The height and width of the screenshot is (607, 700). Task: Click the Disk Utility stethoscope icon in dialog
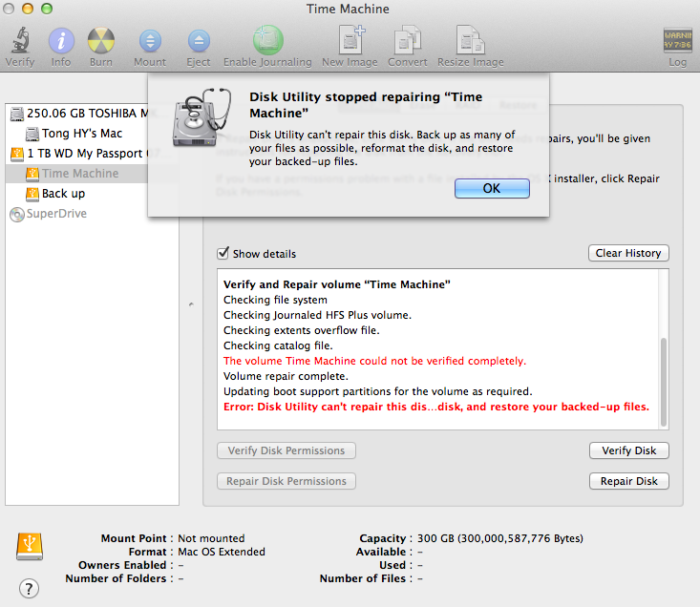202,117
